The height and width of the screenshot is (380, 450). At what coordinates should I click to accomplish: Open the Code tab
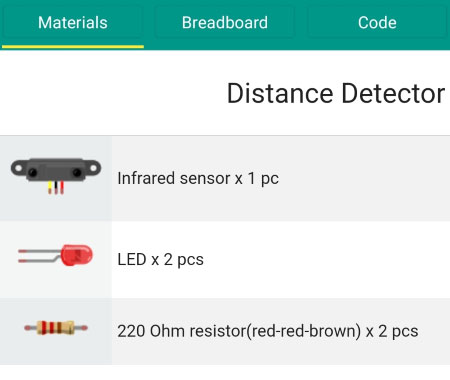pos(377,23)
